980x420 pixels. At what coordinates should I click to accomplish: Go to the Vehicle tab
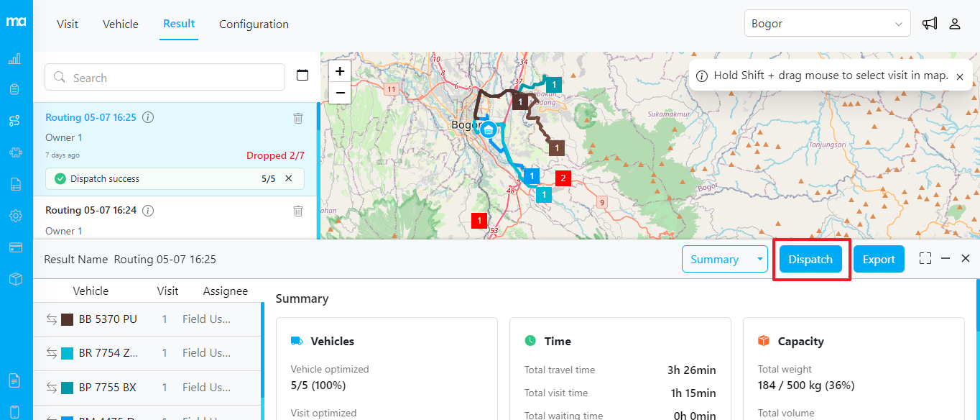[x=121, y=24]
